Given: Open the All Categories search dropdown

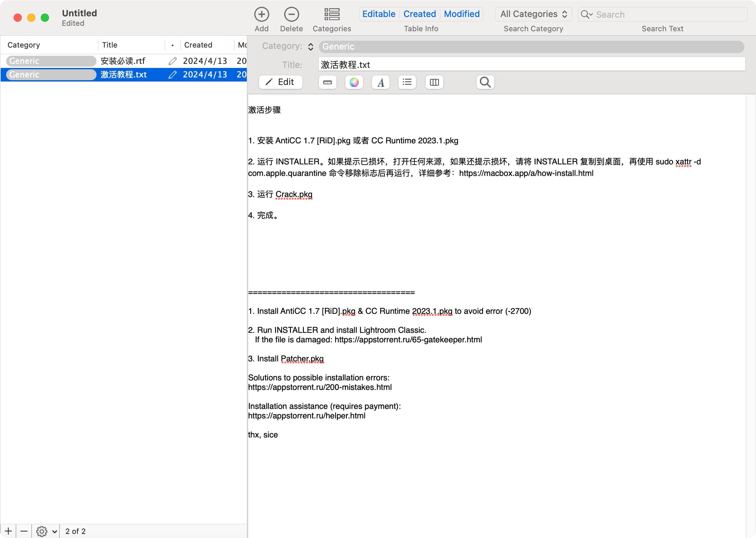Looking at the screenshot, I should pos(533,14).
